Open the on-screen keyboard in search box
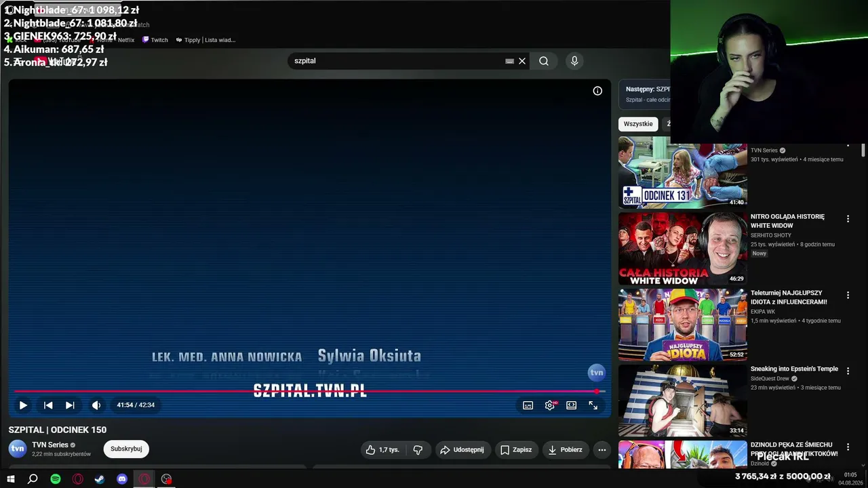This screenshot has width=868, height=488. [x=509, y=61]
